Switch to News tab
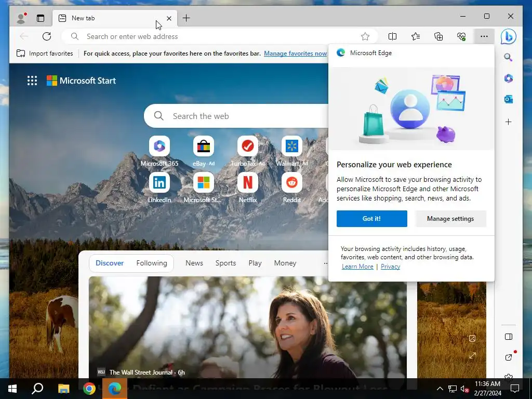532x399 pixels. 194,263
